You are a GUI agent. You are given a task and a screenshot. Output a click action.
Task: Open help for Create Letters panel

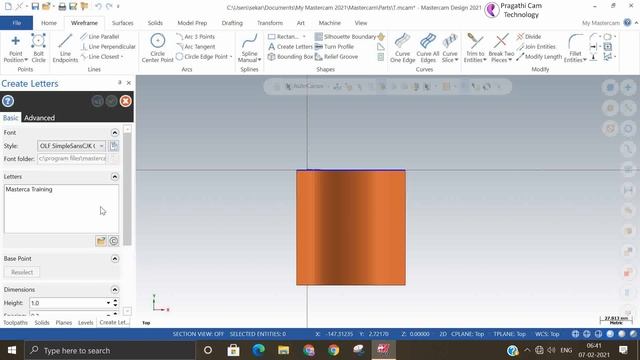(8, 101)
